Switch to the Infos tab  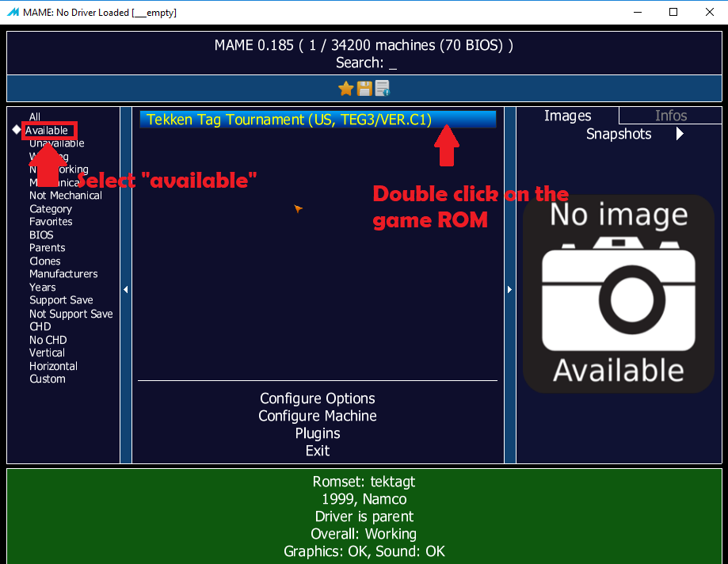(x=670, y=116)
